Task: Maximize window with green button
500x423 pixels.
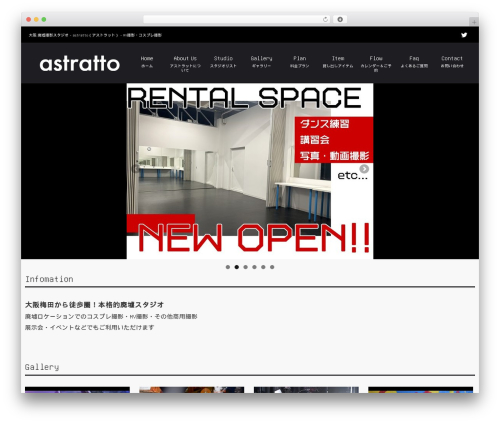Action: [x=44, y=20]
